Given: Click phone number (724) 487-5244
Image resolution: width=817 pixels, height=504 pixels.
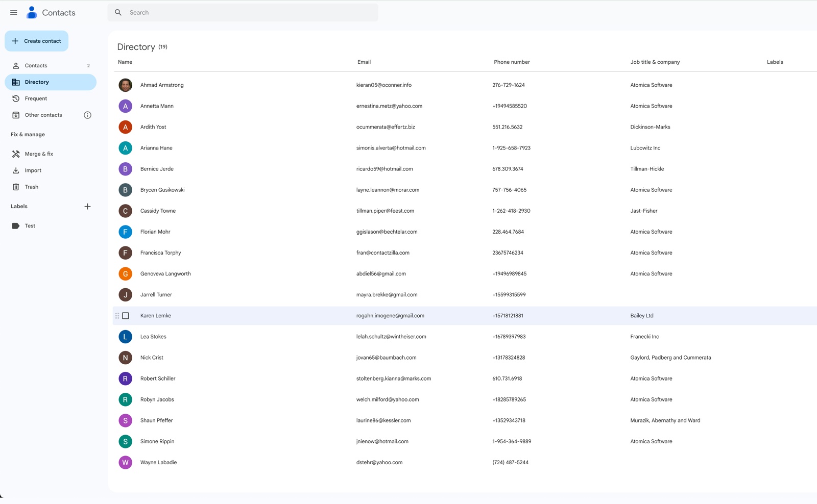Looking at the screenshot, I should point(510,463).
